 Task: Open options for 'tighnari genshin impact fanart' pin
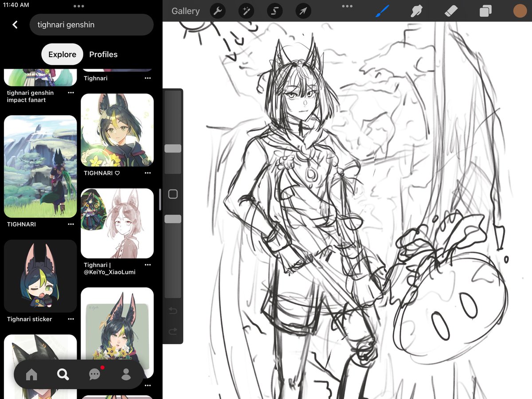click(x=71, y=93)
